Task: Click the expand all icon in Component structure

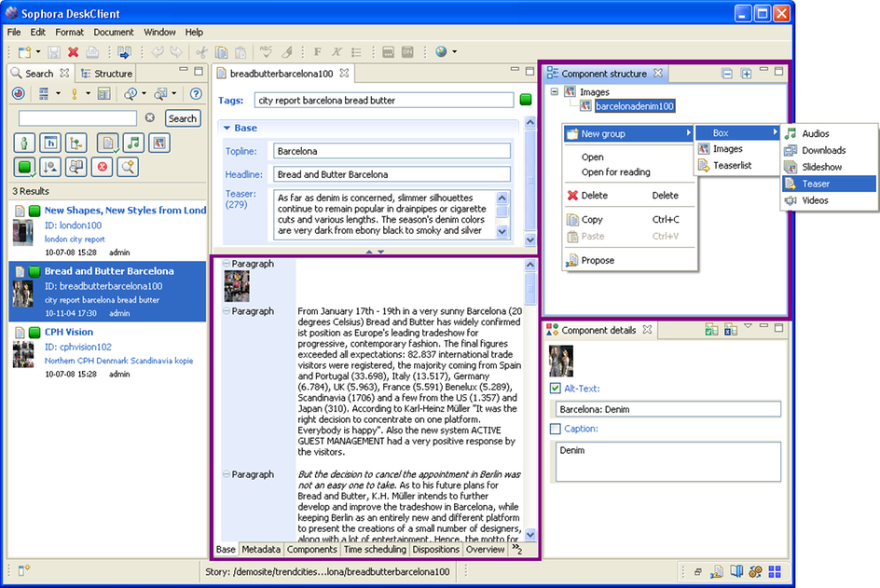Action: (x=747, y=74)
